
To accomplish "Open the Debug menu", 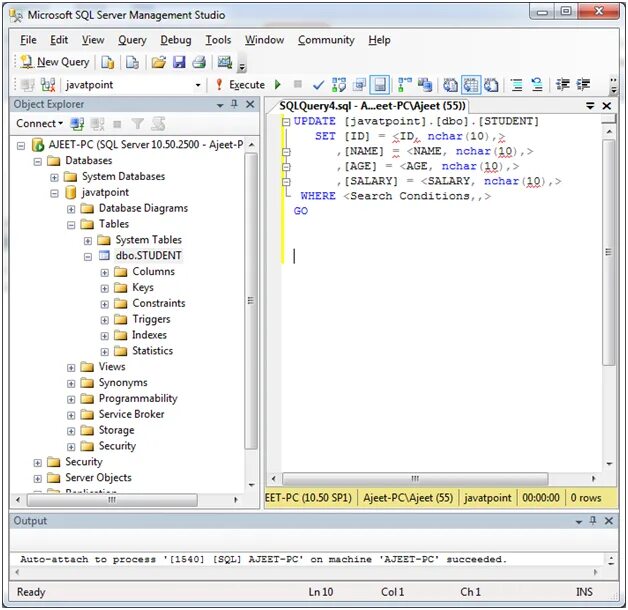I will click(176, 40).
